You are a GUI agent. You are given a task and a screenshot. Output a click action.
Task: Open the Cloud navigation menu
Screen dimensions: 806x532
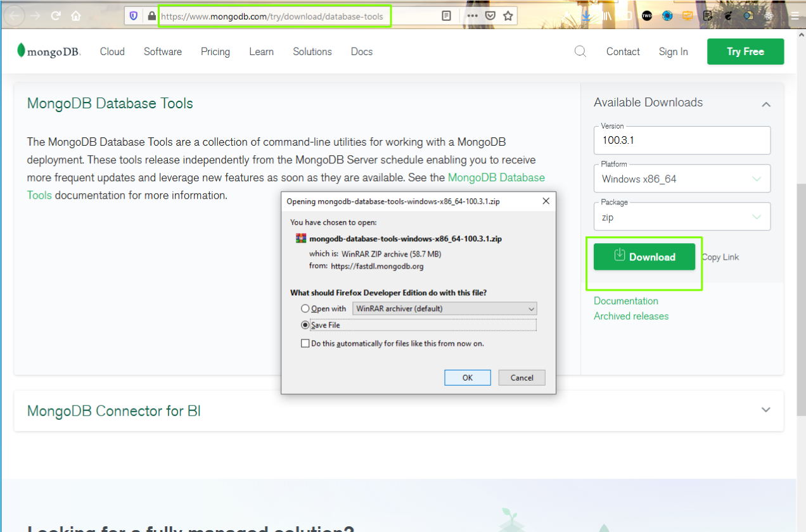[x=112, y=51]
